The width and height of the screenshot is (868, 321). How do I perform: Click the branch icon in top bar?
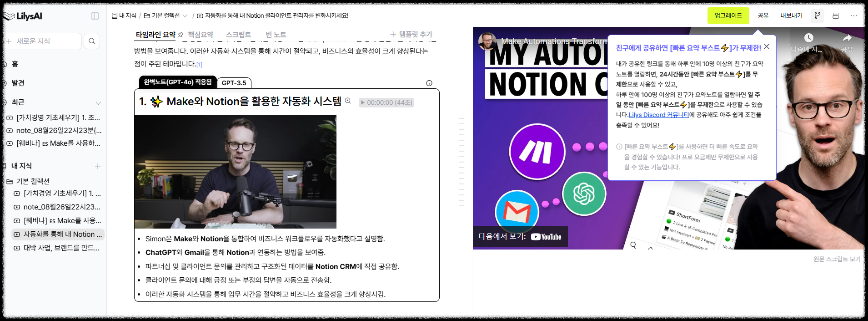(818, 15)
